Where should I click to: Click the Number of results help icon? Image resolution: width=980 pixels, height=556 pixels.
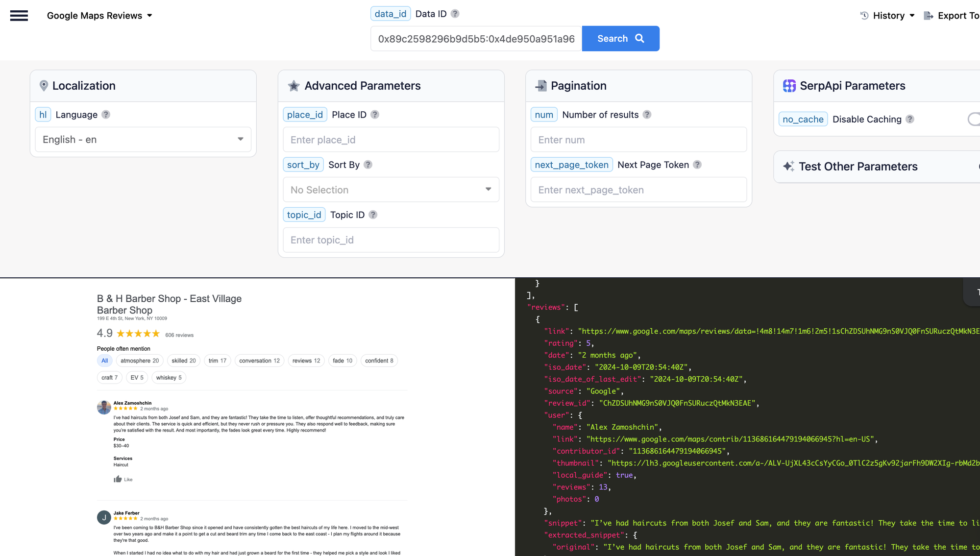click(647, 115)
